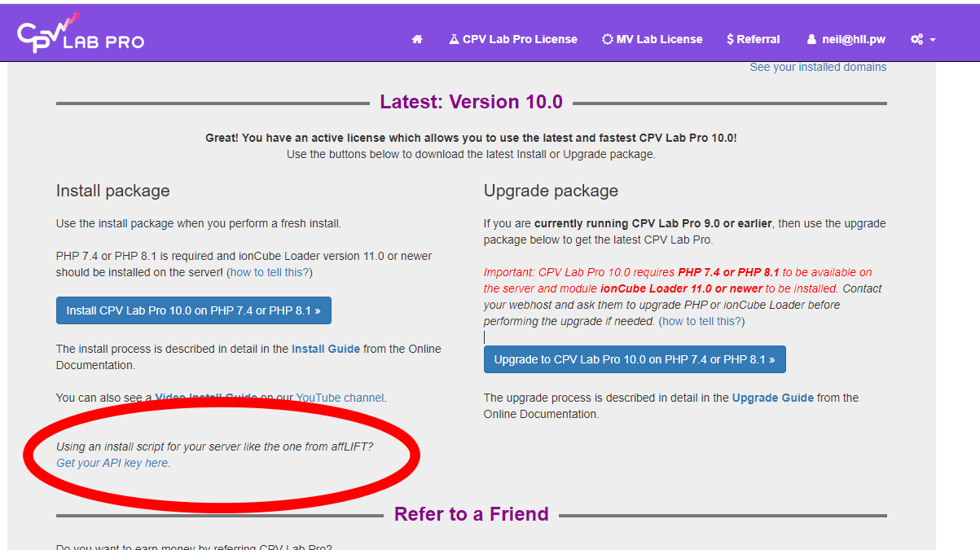Screen dimensions: 980x550
Task: Select the Latest: Version 10.0 heading
Action: coord(472,102)
